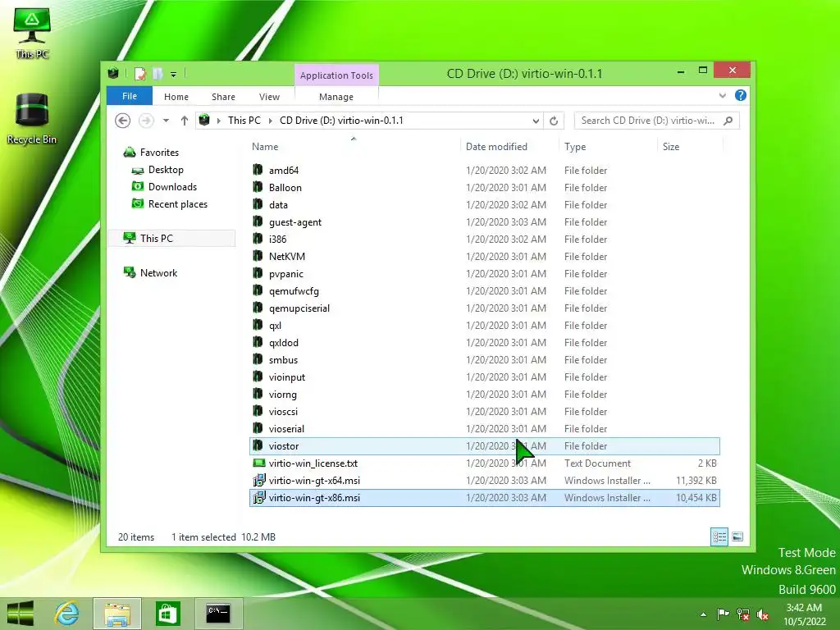Click the Forward navigation arrow
Viewport: 840px width, 630px height.
click(x=146, y=121)
